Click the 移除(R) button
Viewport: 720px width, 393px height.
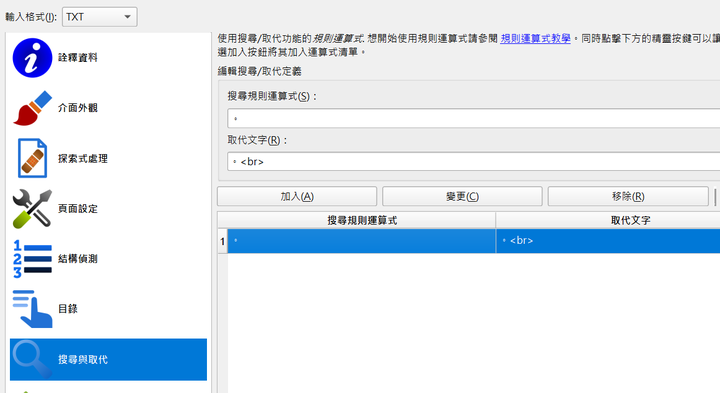pos(628,196)
